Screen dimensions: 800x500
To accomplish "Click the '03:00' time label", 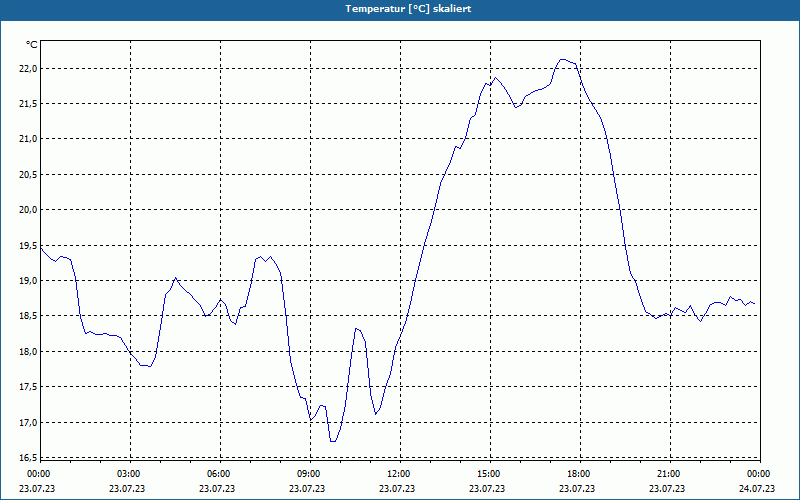I will coord(127,474).
